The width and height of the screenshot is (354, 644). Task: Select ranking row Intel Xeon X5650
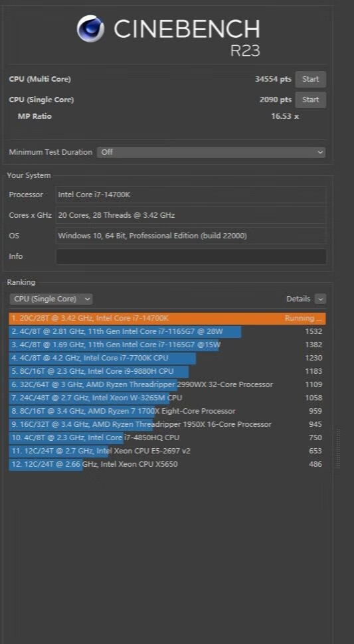coord(167,464)
